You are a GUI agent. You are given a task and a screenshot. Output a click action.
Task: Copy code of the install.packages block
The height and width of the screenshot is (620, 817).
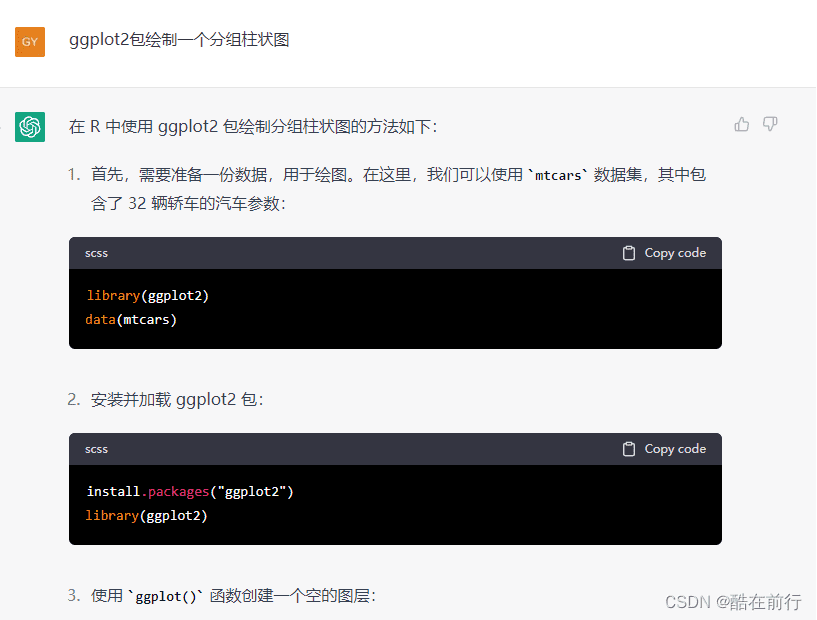(x=664, y=449)
